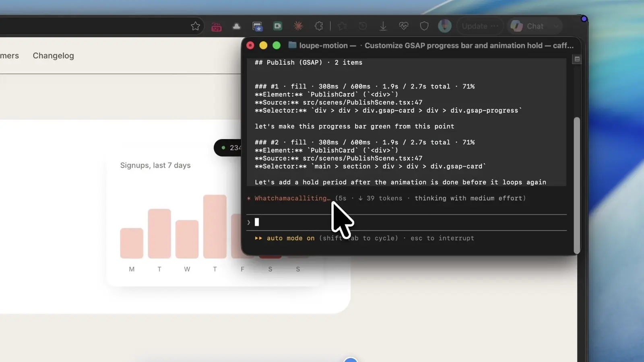Open the browser profile avatar
Viewport: 644px width, 362px height.
(x=445, y=26)
